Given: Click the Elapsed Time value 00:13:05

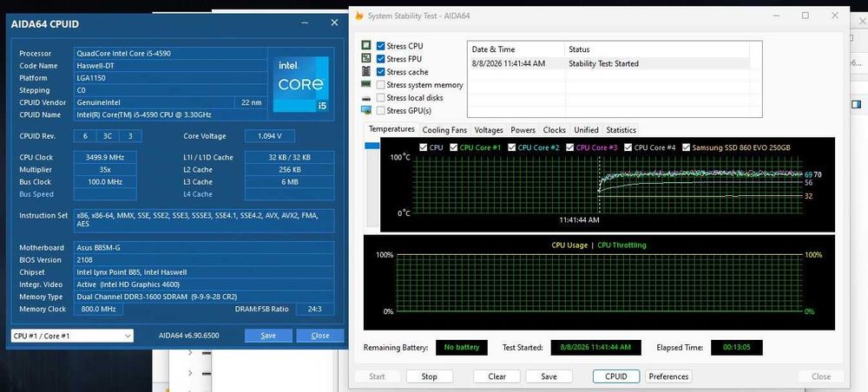Looking at the screenshot, I should (737, 347).
